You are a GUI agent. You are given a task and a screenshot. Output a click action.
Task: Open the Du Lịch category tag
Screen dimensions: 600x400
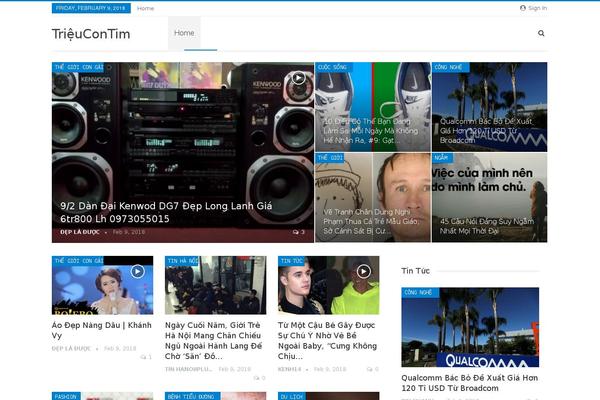point(292,396)
